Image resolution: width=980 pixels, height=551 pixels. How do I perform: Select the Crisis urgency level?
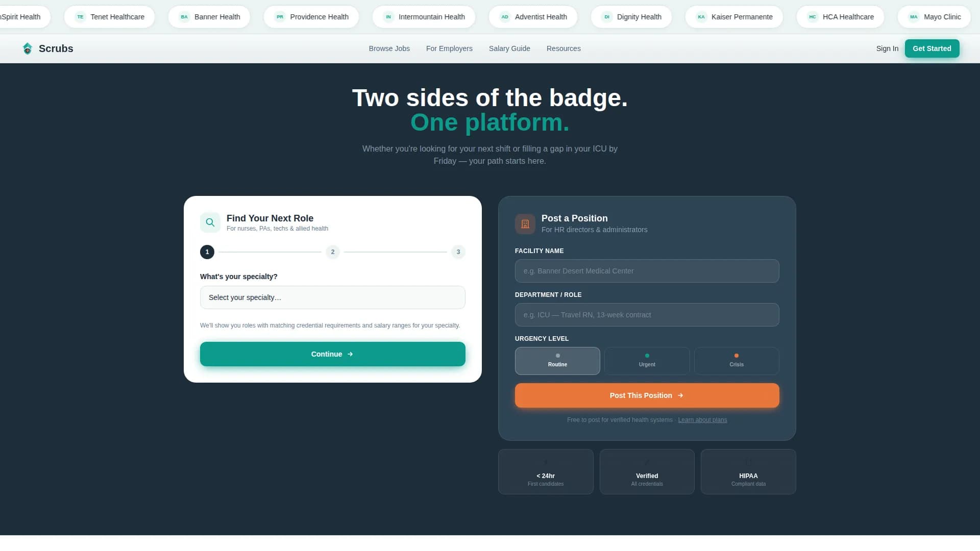pos(736,361)
